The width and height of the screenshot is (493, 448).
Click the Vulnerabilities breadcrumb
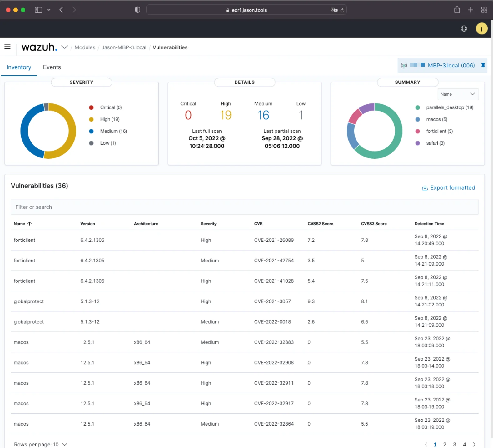tap(170, 47)
